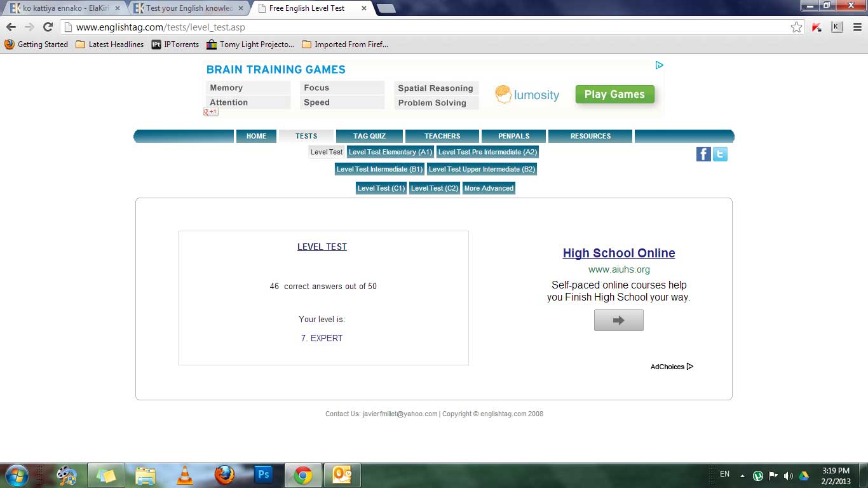The width and height of the screenshot is (868, 488).
Task: Open the High School Online ad link
Action: point(619,253)
